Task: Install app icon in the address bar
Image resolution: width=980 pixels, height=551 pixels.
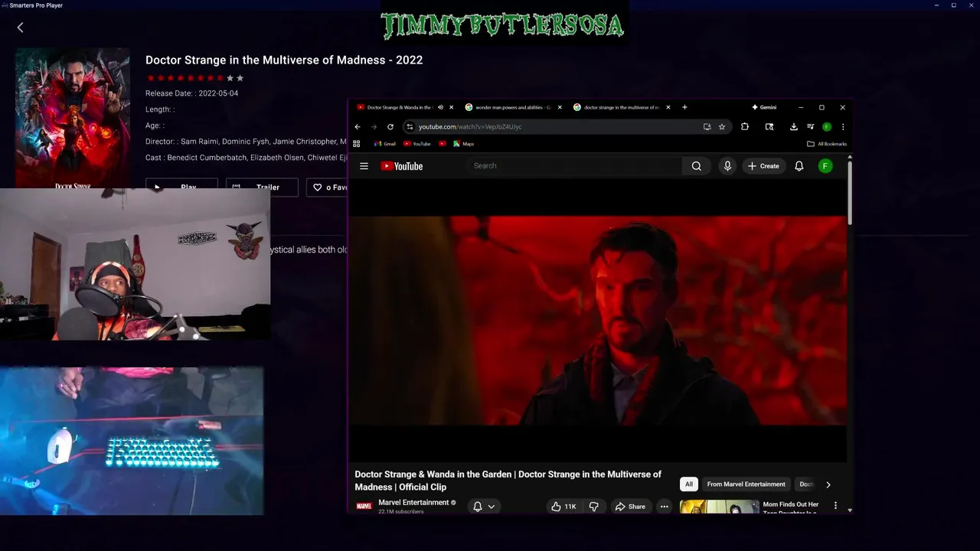Action: [x=707, y=127]
